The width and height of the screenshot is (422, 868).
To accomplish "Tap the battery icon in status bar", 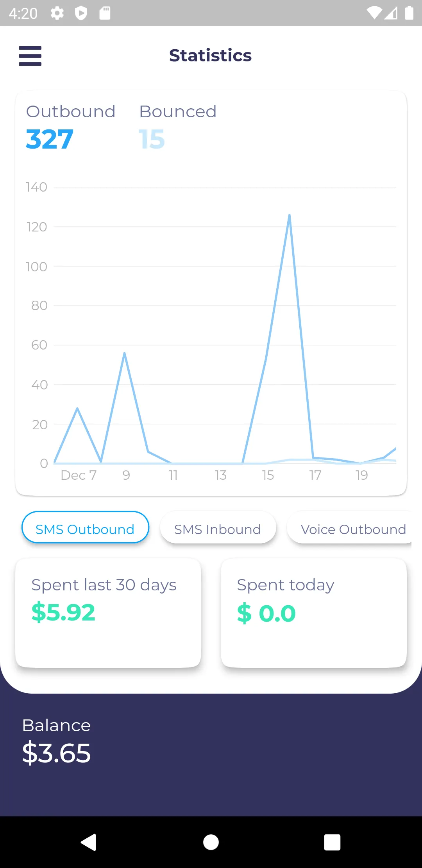I will tap(409, 13).
